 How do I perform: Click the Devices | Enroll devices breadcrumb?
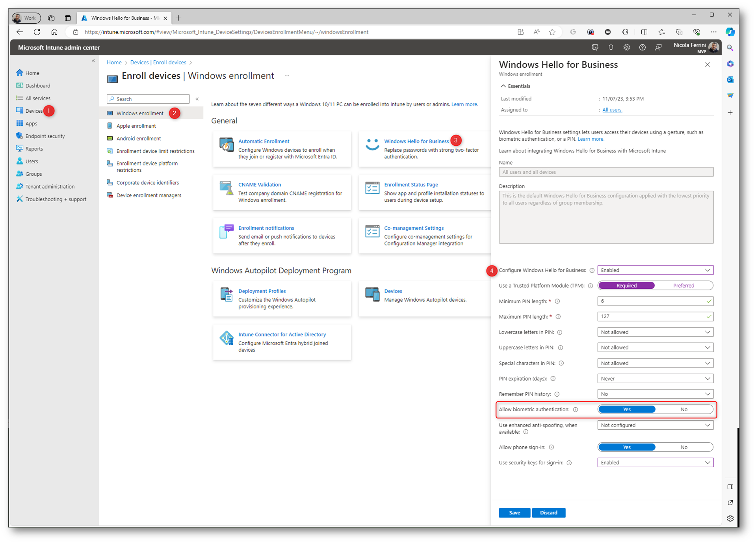click(x=158, y=62)
